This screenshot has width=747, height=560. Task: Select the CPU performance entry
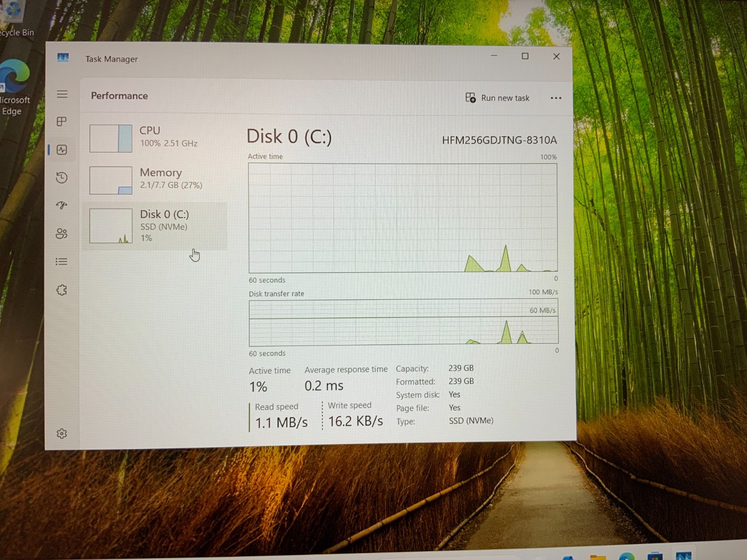(154, 138)
